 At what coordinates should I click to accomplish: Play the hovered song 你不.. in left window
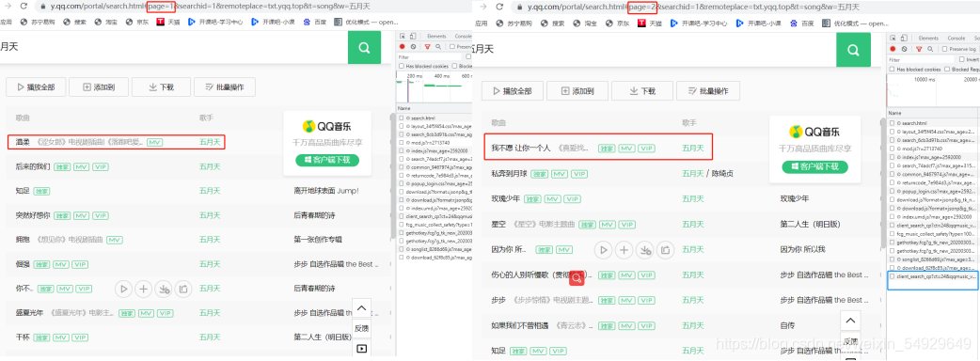pyautogui.click(x=124, y=289)
